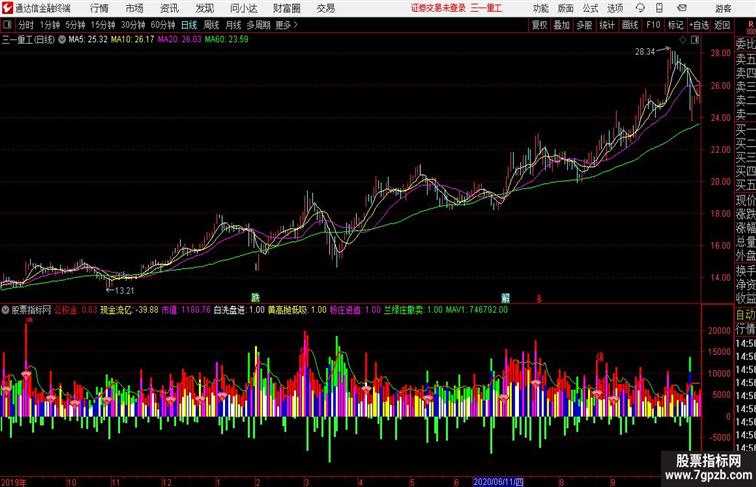Switch to the 60分钟 period tab
This screenshot has width=756, height=487.
[x=162, y=25]
